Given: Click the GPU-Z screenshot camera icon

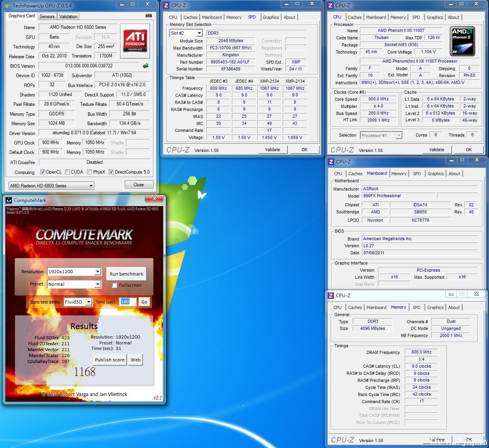Looking at the screenshot, I should (x=148, y=16).
